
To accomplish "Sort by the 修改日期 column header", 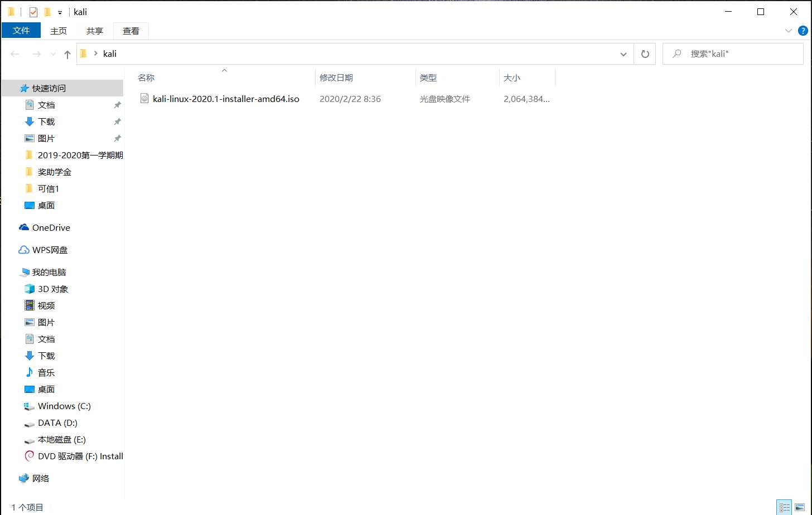I will point(366,77).
